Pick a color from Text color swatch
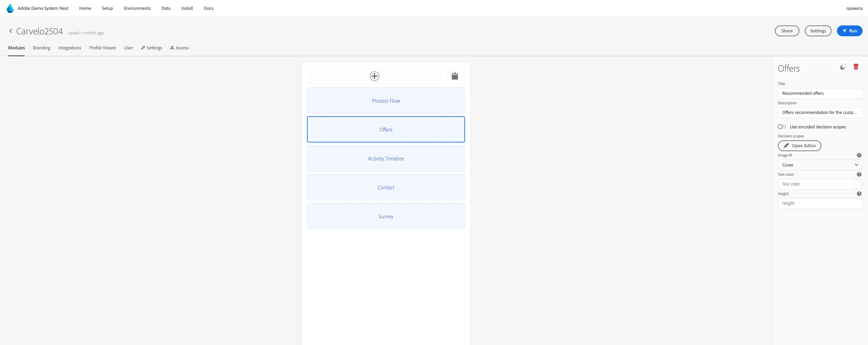This screenshot has height=345, width=868. click(857, 184)
